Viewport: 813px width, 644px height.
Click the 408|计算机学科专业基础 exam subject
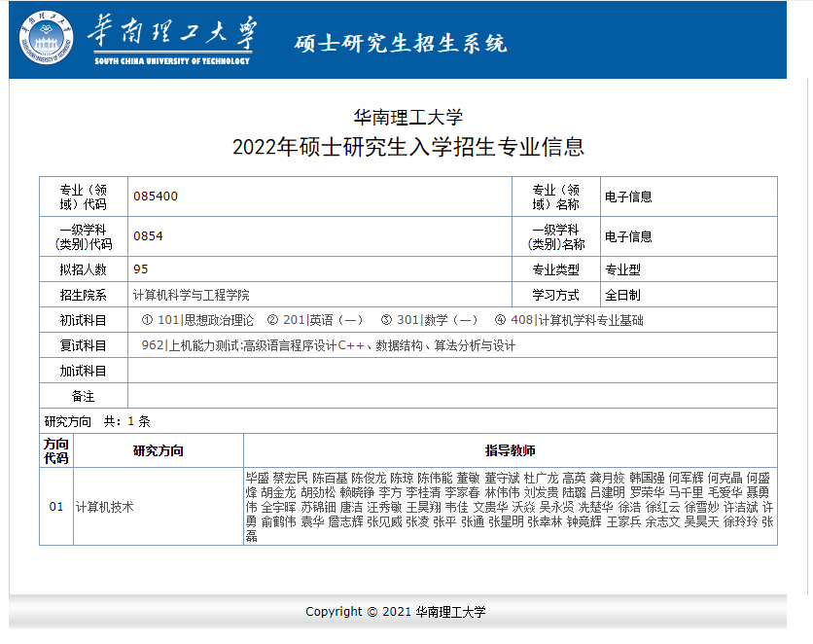point(569,320)
